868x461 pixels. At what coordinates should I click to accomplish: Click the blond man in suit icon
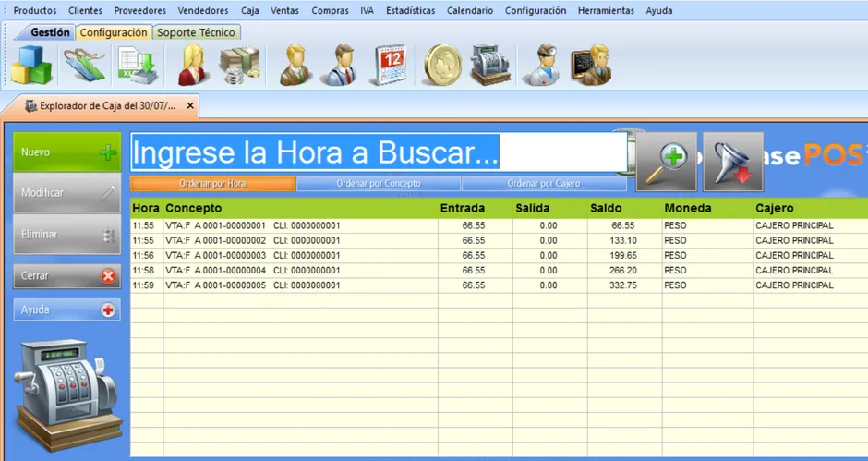295,65
